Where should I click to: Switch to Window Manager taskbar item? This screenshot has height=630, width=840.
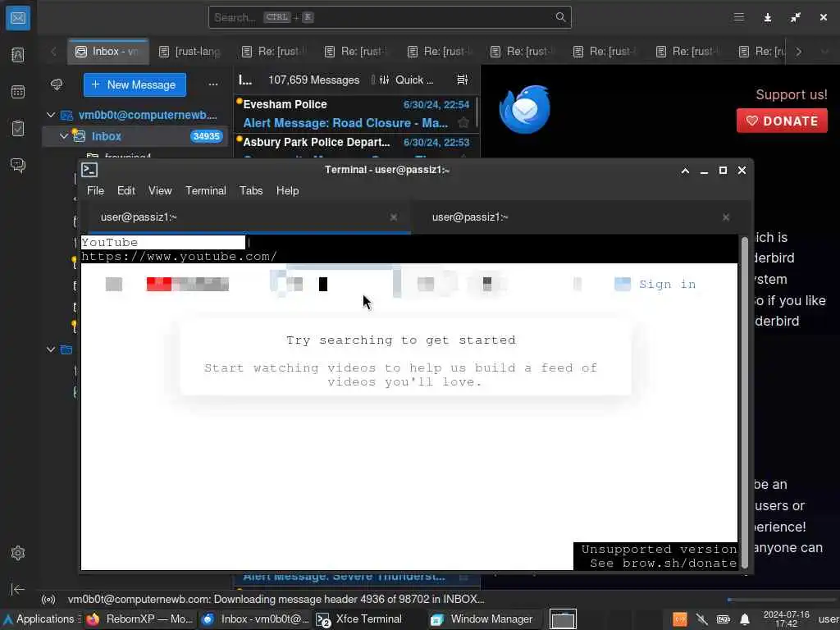click(481, 619)
